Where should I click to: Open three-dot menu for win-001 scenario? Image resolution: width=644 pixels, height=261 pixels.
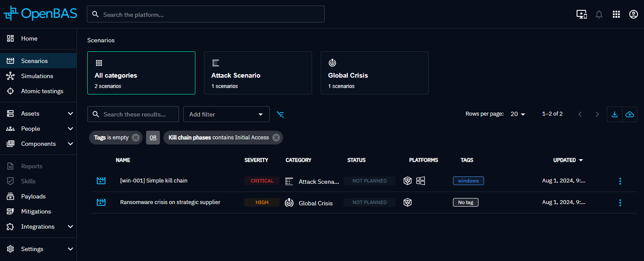[620, 181]
